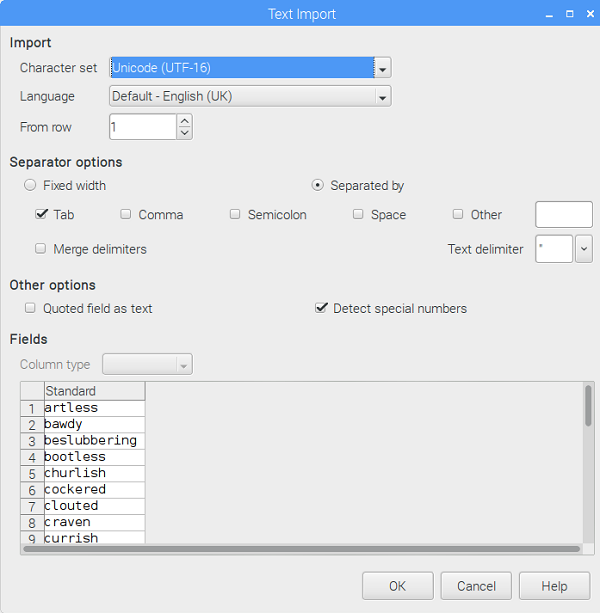This screenshot has height=613, width=600.
Task: Minimize the Text Import window
Action: (x=549, y=14)
